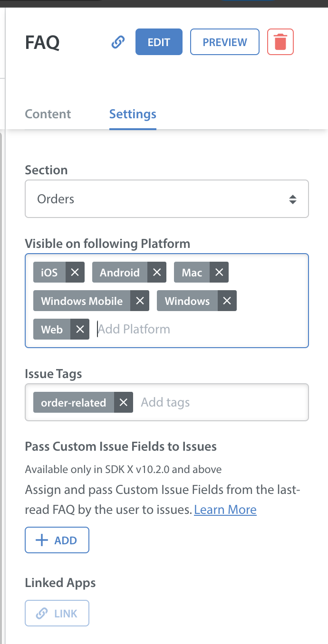328x644 pixels.
Task: Remove the Android platform tag
Action: tap(157, 272)
